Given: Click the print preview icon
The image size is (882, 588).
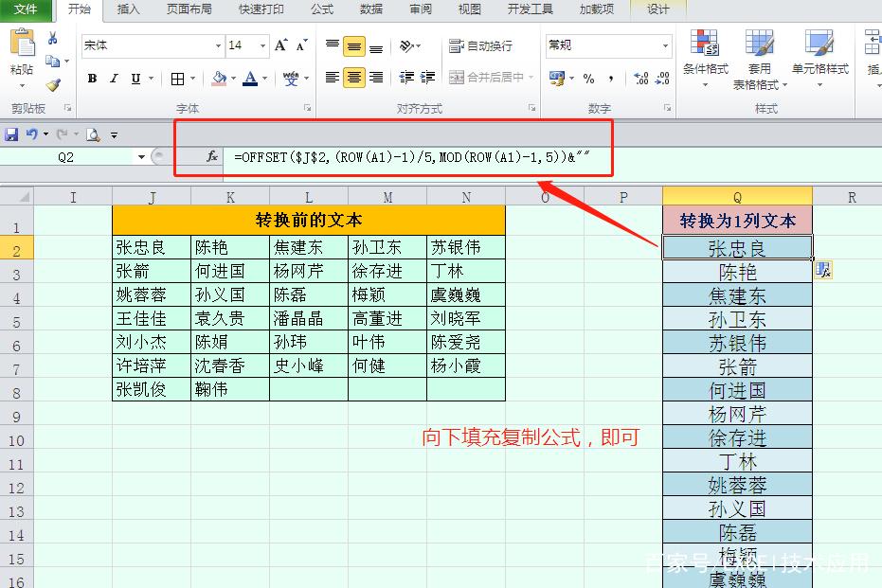Looking at the screenshot, I should point(93,134).
